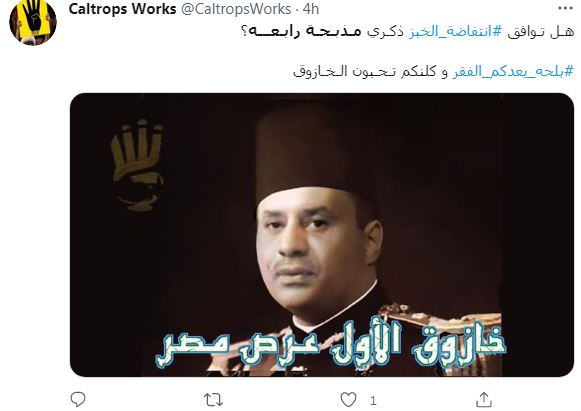
Task: Open the share upload arrow icon
Action: click(484, 400)
